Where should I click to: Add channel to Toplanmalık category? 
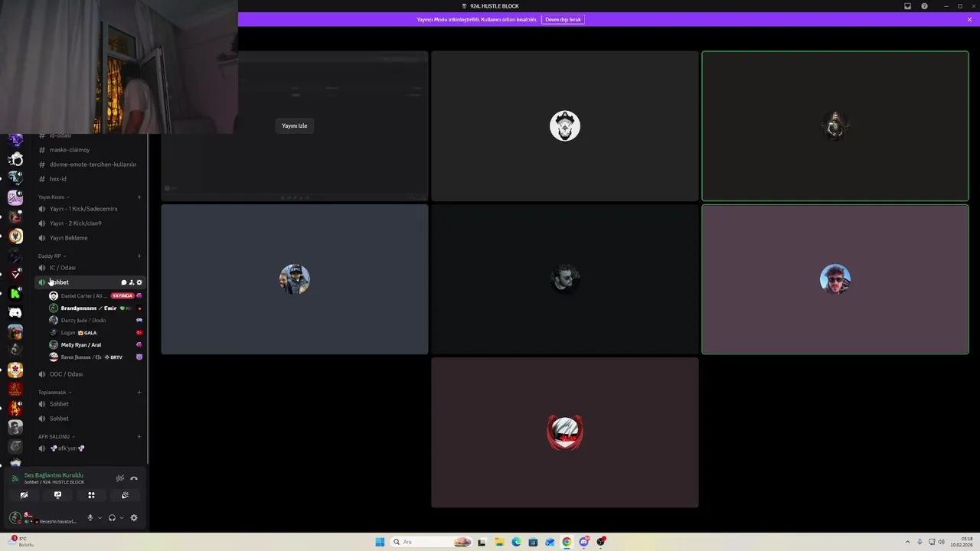[139, 393]
